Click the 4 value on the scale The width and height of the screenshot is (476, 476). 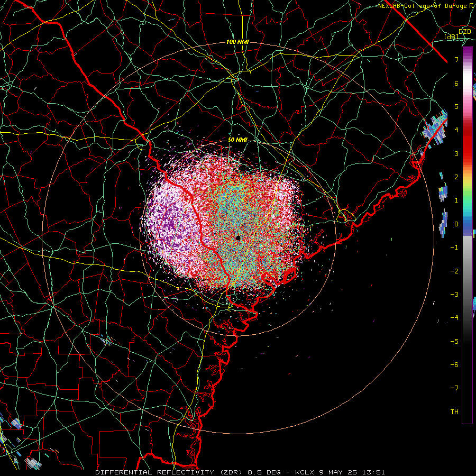456,130
